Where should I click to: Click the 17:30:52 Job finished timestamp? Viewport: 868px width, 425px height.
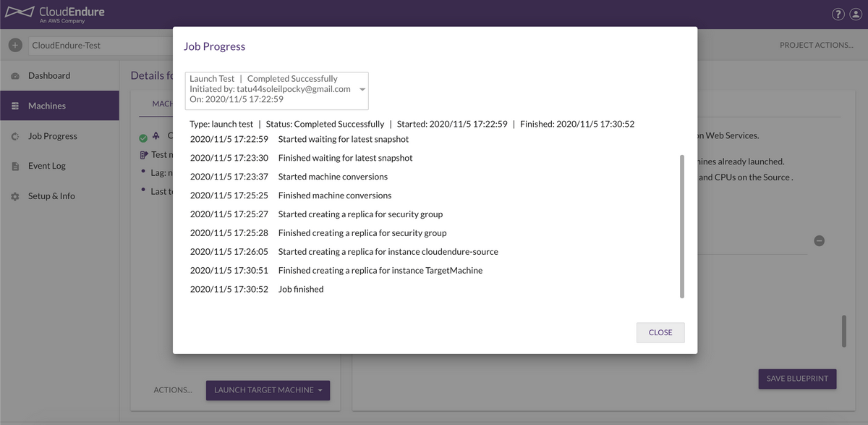point(229,289)
